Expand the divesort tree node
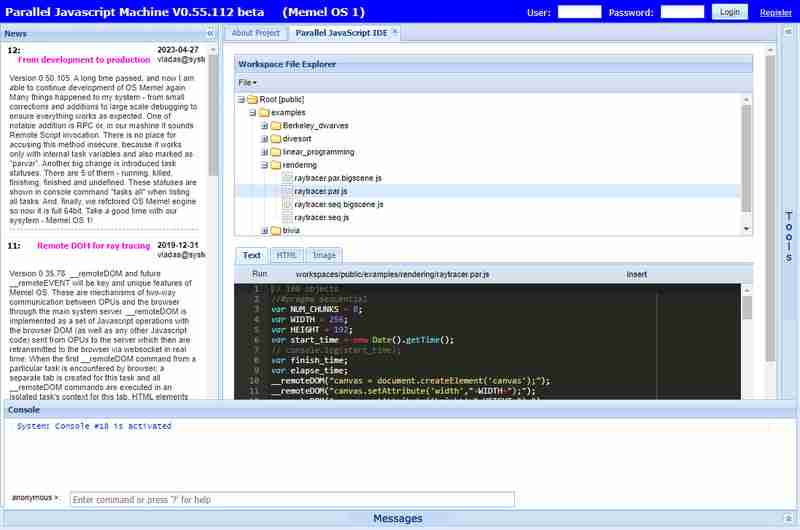The height and width of the screenshot is (530, 800). point(265,139)
